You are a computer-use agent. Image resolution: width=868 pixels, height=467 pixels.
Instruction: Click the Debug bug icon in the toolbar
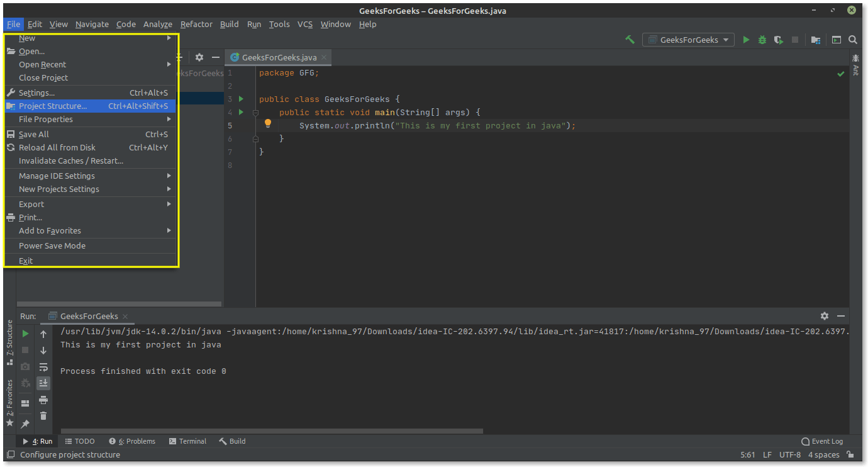[762, 40]
